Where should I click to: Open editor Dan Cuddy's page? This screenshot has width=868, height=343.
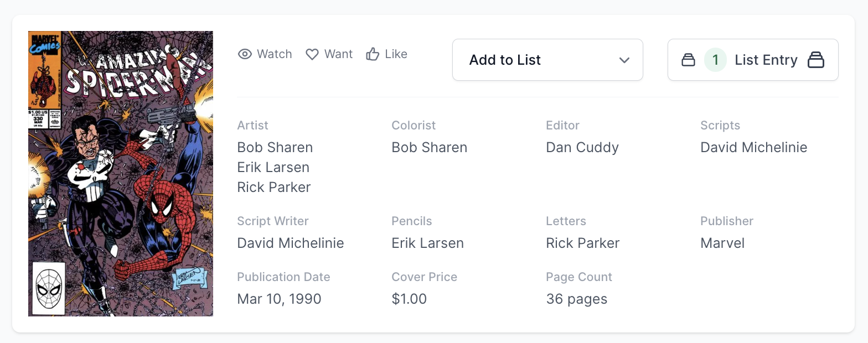tap(582, 147)
